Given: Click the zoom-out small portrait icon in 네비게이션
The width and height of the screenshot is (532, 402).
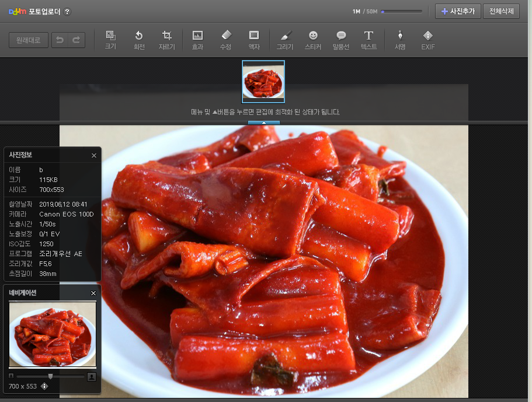Looking at the screenshot, I should pyautogui.click(x=11, y=376).
